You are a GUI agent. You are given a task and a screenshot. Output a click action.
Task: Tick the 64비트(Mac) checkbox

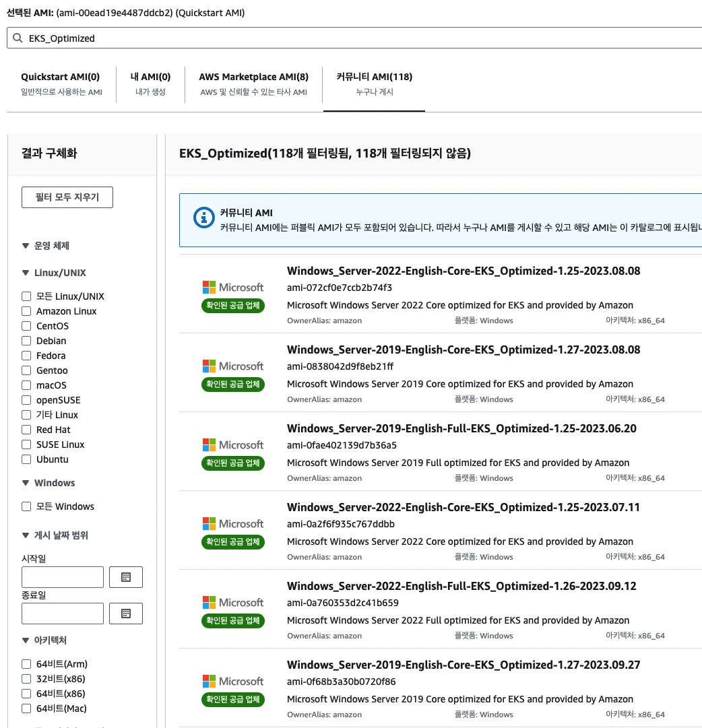26,708
